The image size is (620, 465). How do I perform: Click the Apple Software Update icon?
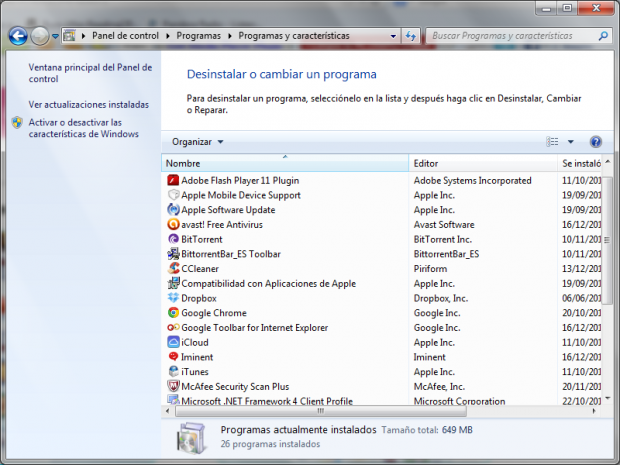pyautogui.click(x=173, y=210)
